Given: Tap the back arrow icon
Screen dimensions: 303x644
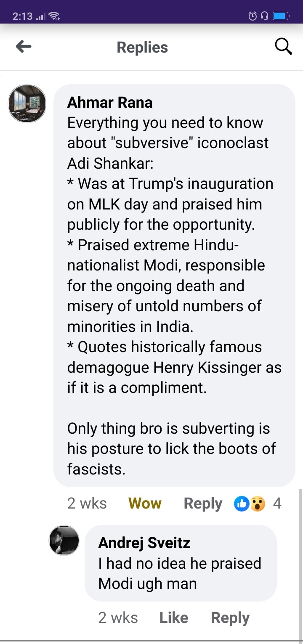Looking at the screenshot, I should pos(24,47).
